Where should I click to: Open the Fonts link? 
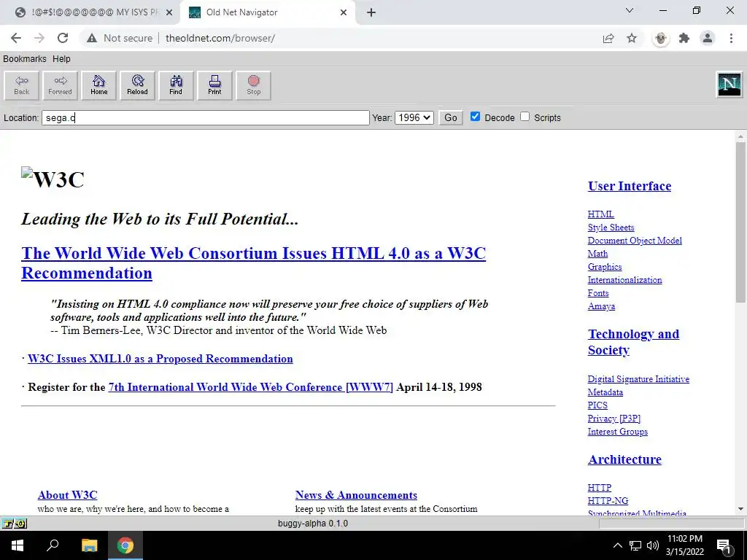click(598, 293)
